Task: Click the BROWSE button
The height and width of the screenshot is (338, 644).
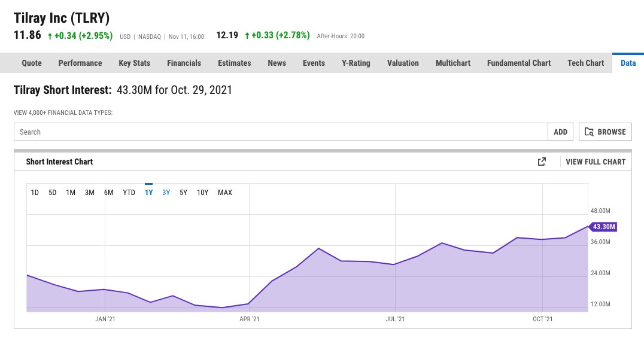Action: click(x=605, y=132)
